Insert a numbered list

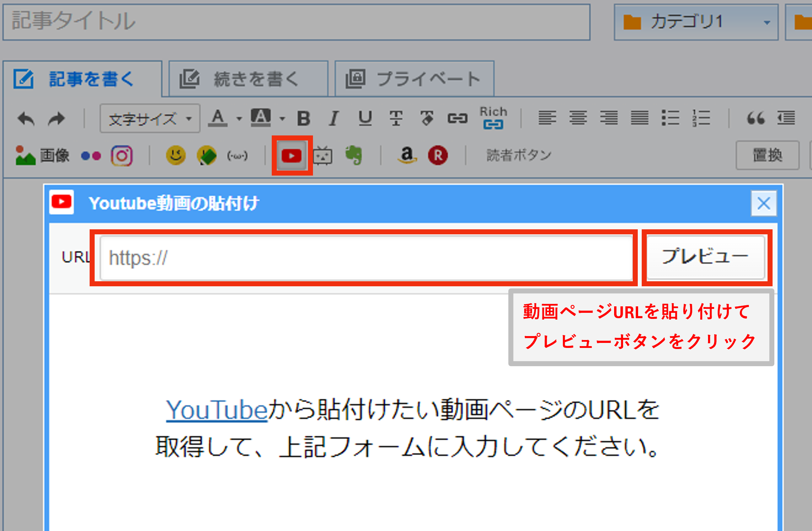point(701,118)
